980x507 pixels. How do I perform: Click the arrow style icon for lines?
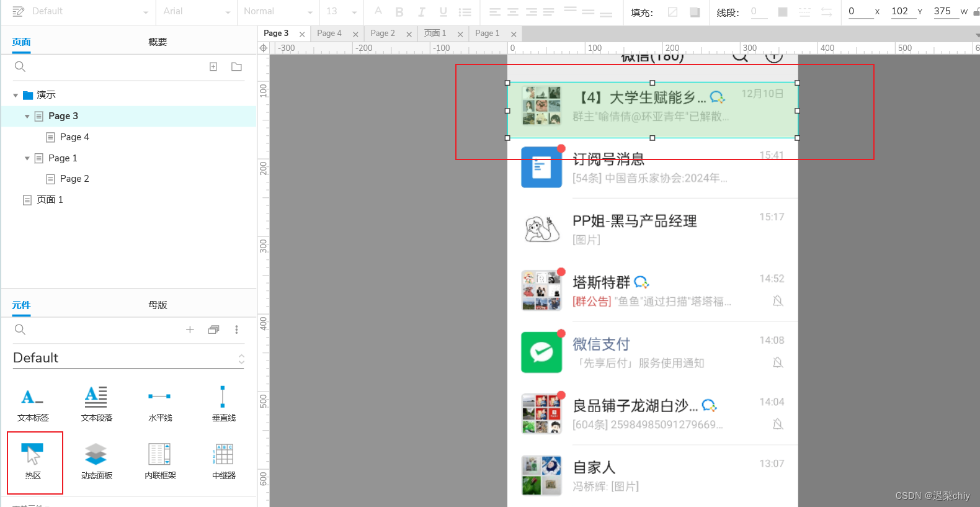[826, 12]
